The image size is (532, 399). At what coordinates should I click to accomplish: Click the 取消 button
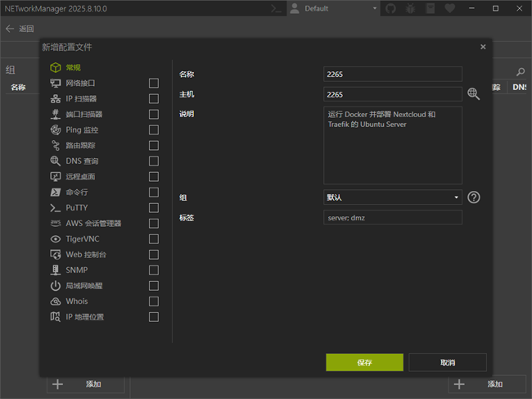coord(448,362)
